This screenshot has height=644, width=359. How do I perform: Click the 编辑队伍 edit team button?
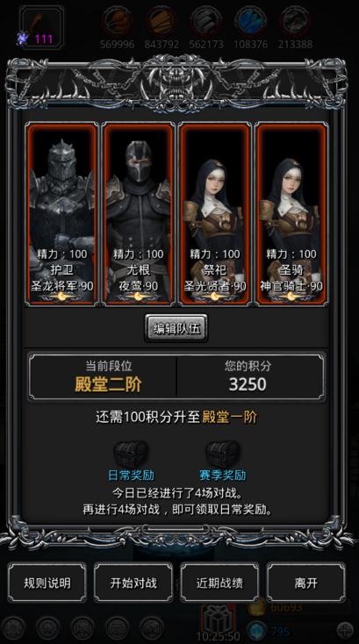click(x=176, y=328)
